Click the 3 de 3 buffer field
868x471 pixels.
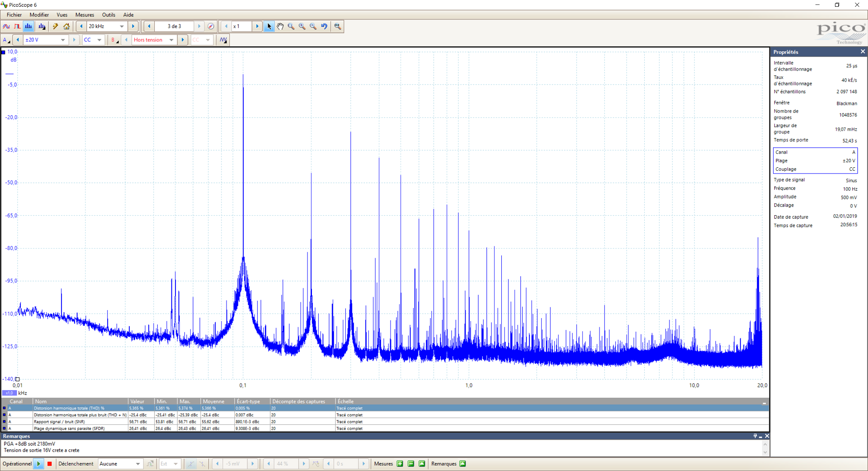pyautogui.click(x=174, y=26)
